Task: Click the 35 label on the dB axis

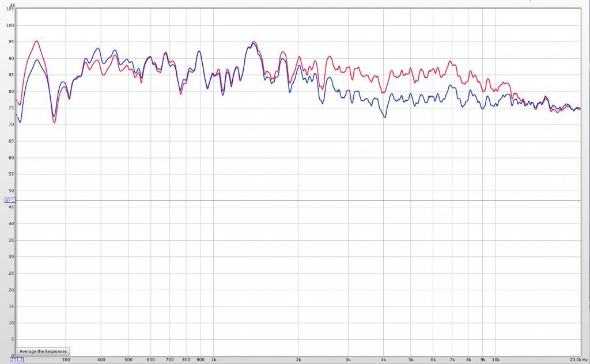Action: point(12,240)
